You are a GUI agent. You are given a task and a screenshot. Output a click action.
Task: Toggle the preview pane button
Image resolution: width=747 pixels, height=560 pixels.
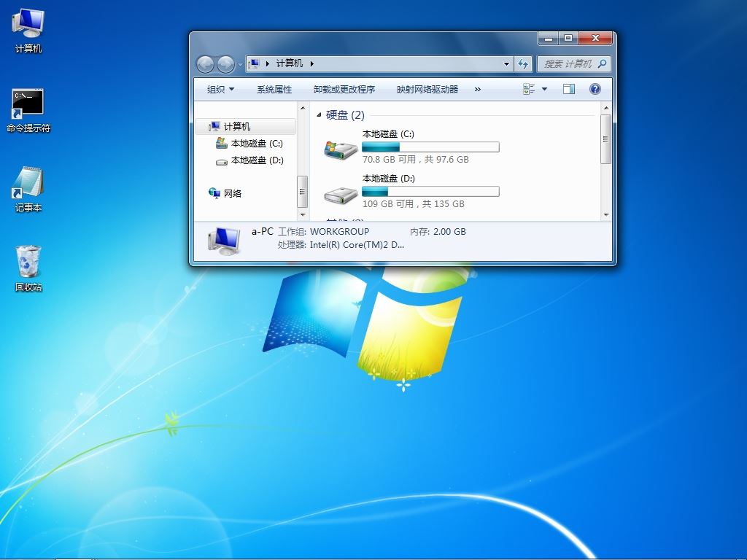coord(569,89)
